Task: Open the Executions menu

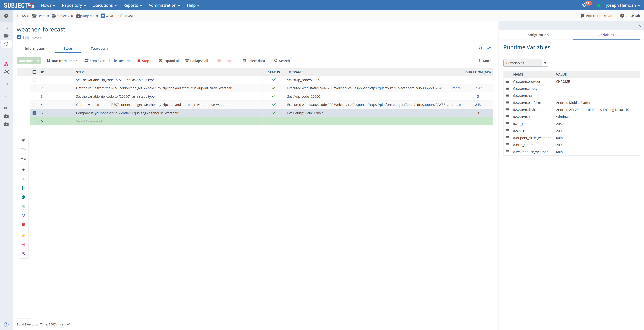Action: tap(104, 5)
